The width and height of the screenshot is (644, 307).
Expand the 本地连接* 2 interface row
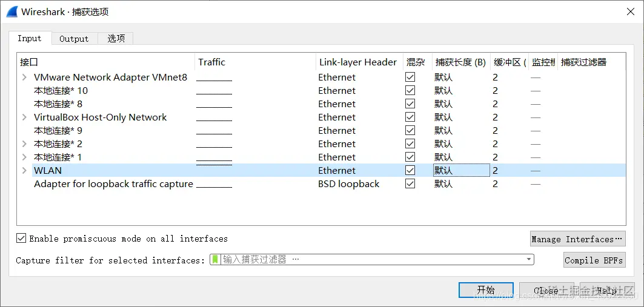click(25, 144)
